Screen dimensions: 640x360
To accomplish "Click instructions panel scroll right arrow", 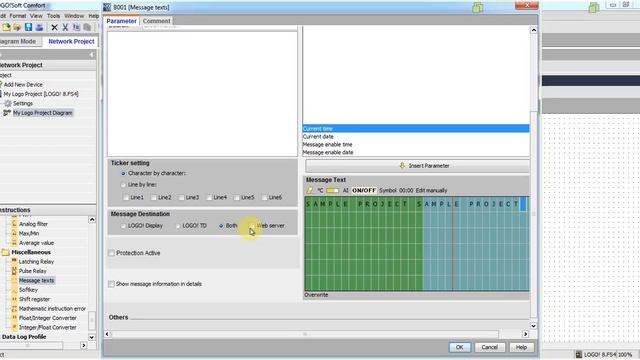I will click(x=84, y=345).
